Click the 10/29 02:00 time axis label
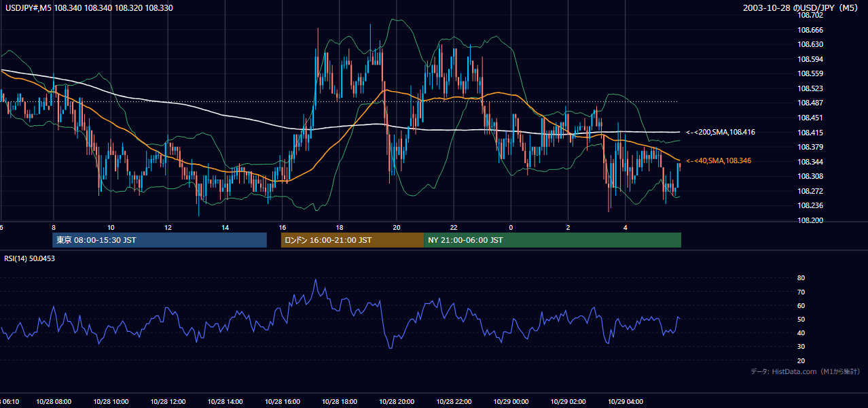 [x=568, y=402]
